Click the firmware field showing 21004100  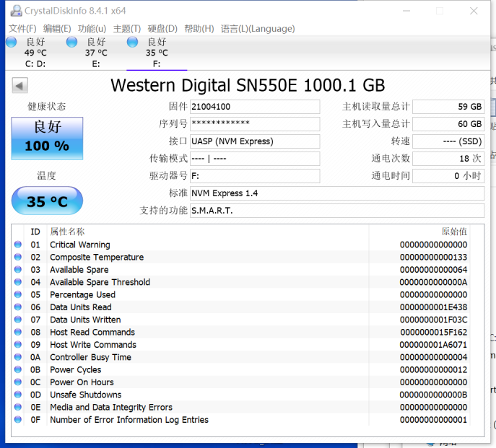point(255,107)
